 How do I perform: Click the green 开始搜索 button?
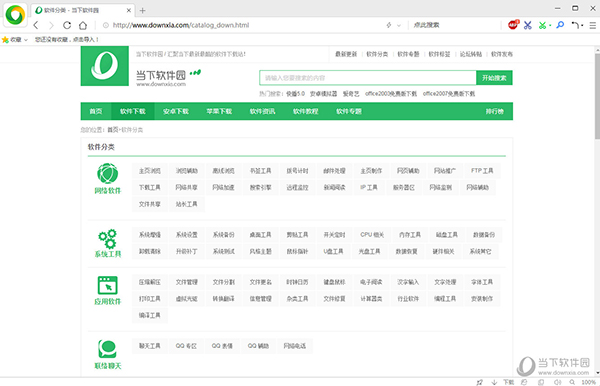coord(494,78)
